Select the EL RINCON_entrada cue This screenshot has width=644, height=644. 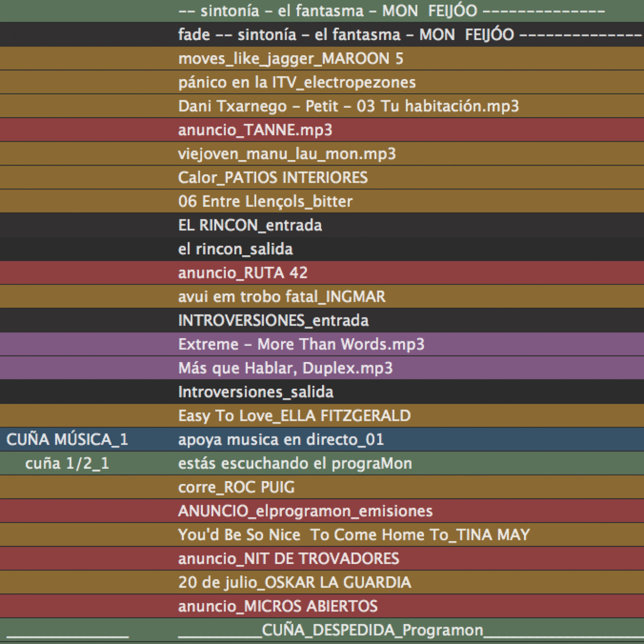[x=250, y=225]
